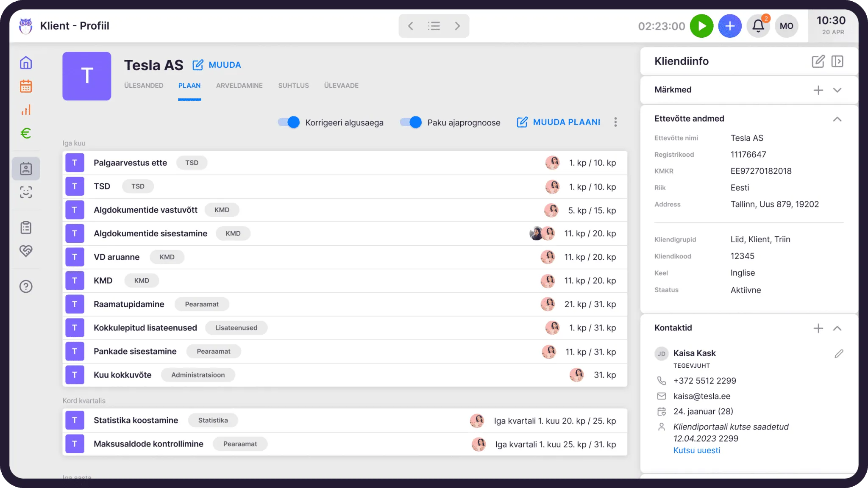Click the Lisateenused tag
The image size is (868, 488).
(236, 328)
